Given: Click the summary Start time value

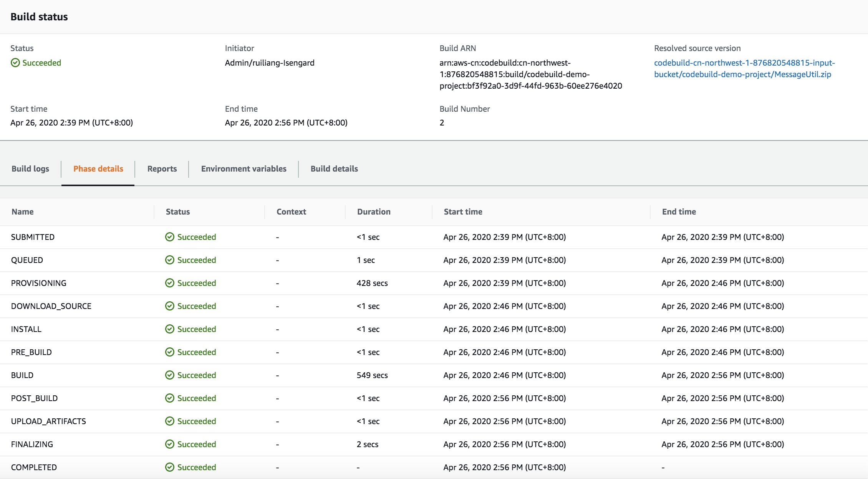Looking at the screenshot, I should [72, 123].
